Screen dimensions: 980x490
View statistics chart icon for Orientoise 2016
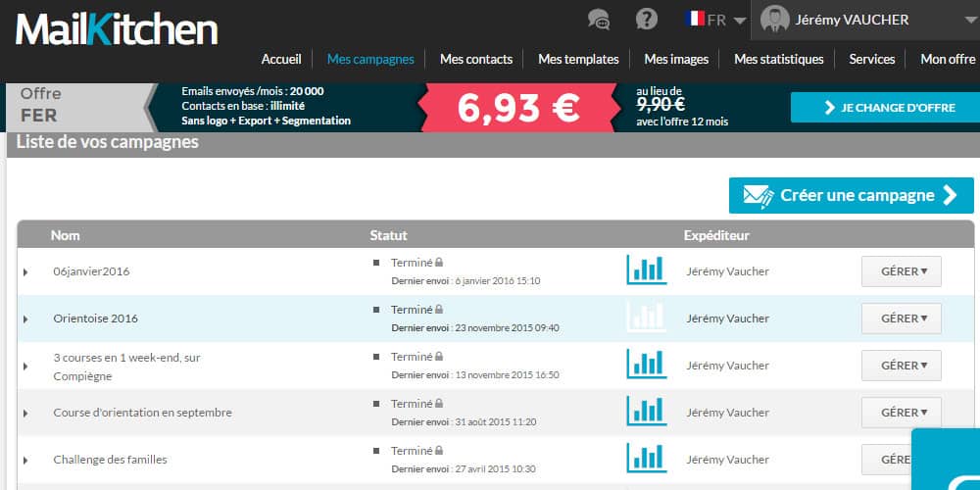[x=646, y=317]
